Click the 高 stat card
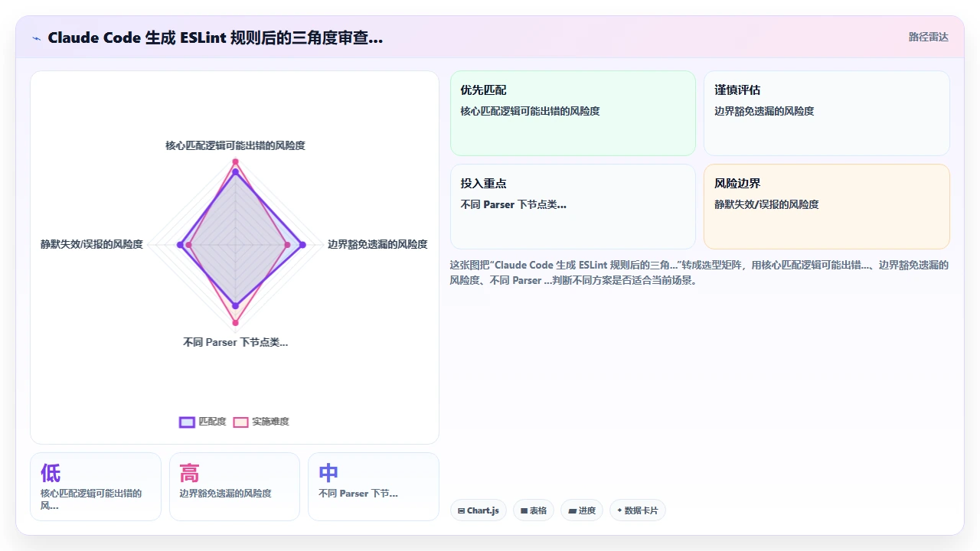The width and height of the screenshot is (980, 551). (x=234, y=487)
